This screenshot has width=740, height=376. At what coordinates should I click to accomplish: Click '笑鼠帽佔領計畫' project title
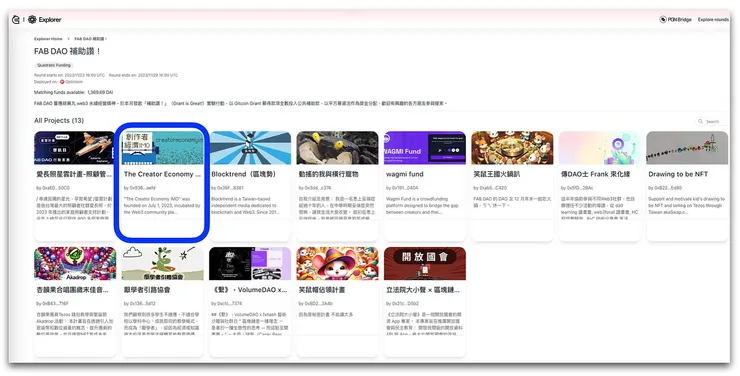pos(322,290)
